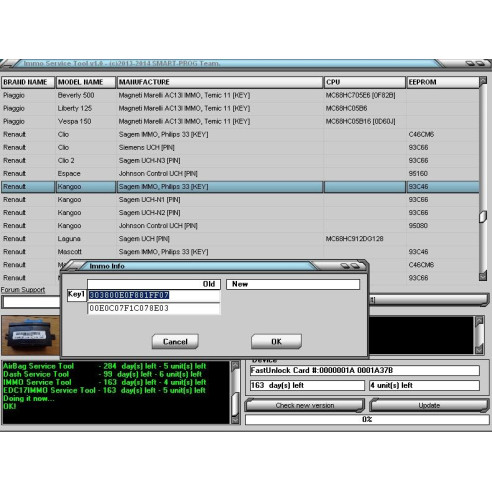Click the Immo Info dialog title bar
The image size is (492, 492).
(200, 266)
